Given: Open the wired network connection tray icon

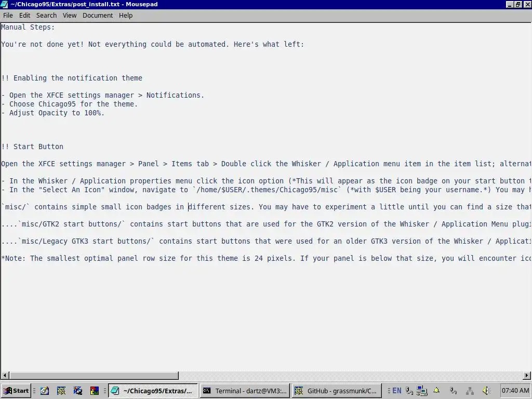Looking at the screenshot, I should (x=470, y=391).
